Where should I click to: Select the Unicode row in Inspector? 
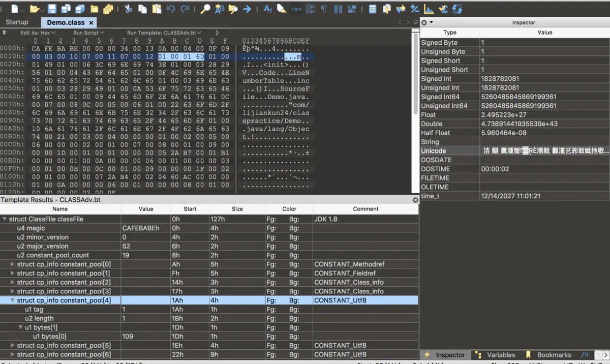[433, 151]
